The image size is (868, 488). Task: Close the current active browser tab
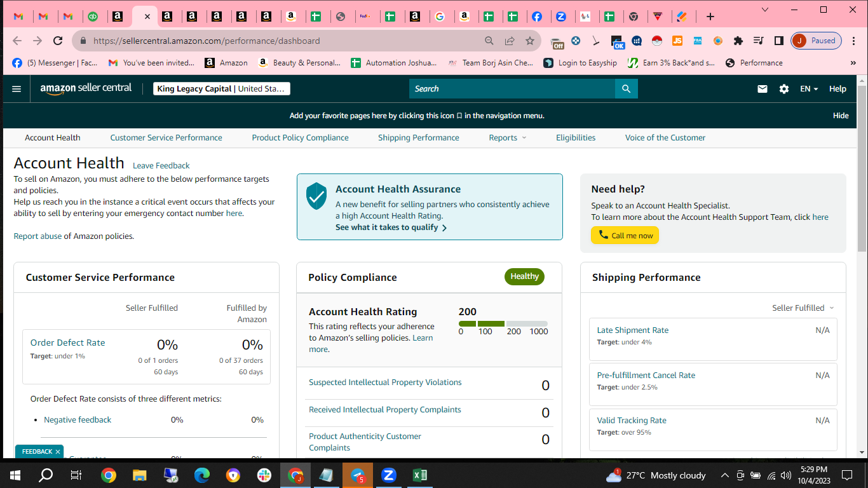(x=147, y=17)
